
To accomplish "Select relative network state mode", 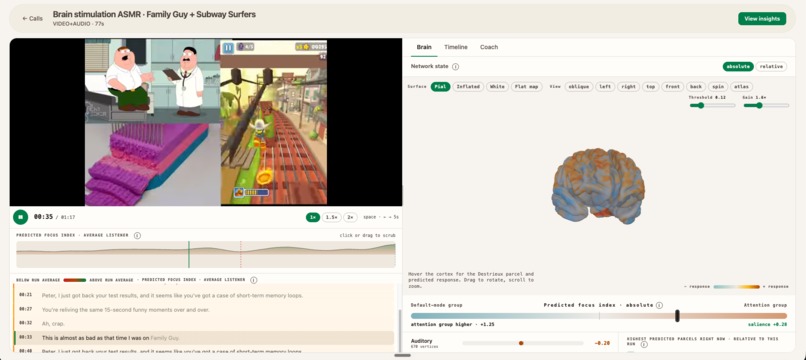I will click(x=771, y=66).
